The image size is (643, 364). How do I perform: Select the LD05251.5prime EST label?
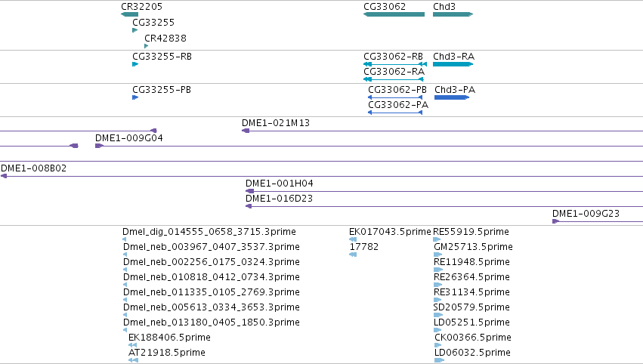coord(471,322)
